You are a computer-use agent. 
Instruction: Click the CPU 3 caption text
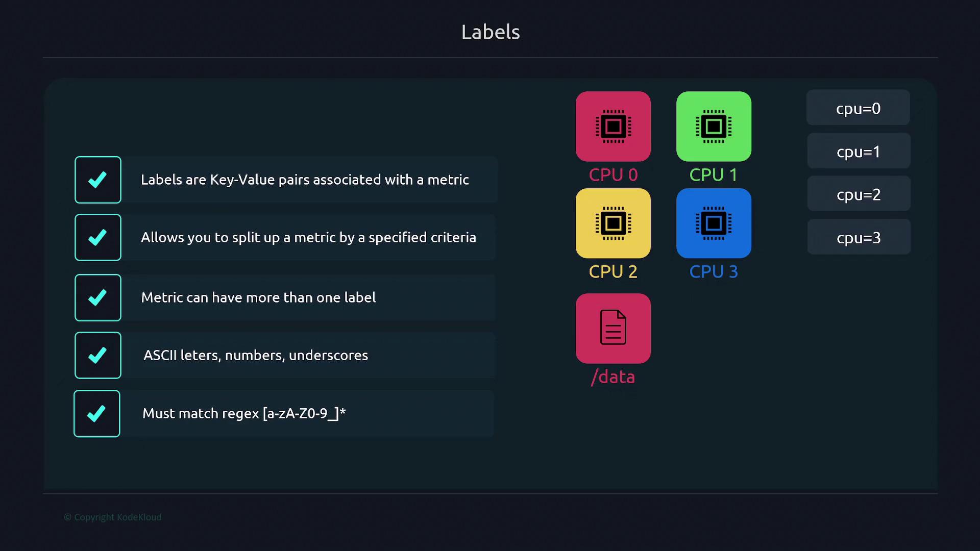[714, 271]
